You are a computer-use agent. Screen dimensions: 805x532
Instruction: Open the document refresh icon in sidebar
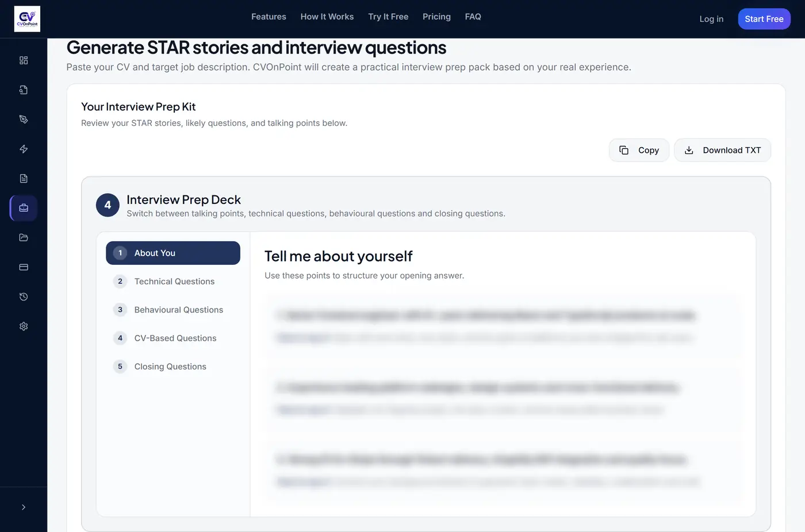pyautogui.click(x=24, y=90)
